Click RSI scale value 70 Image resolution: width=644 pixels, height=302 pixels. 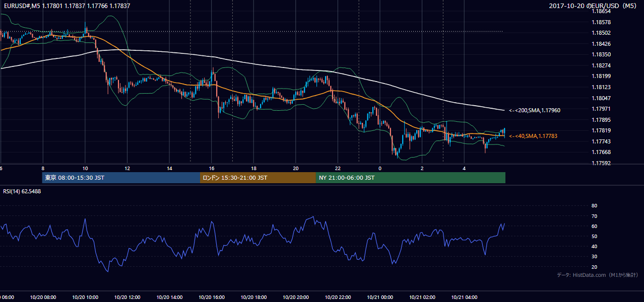[x=594, y=216]
